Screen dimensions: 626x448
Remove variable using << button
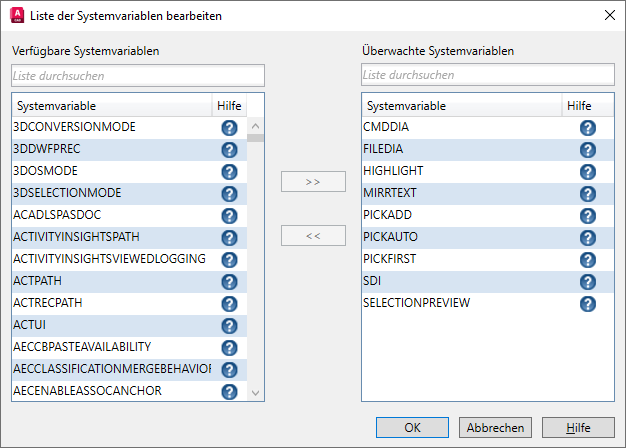[x=313, y=236]
